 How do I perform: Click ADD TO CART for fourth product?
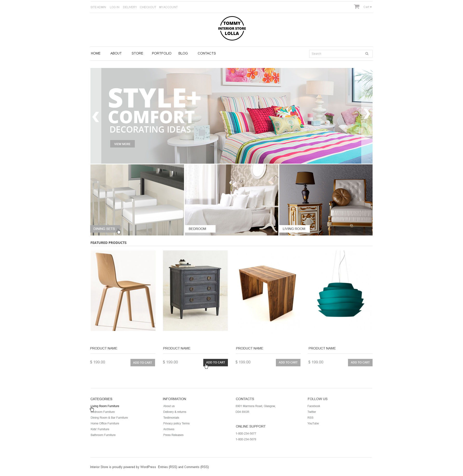[360, 362]
